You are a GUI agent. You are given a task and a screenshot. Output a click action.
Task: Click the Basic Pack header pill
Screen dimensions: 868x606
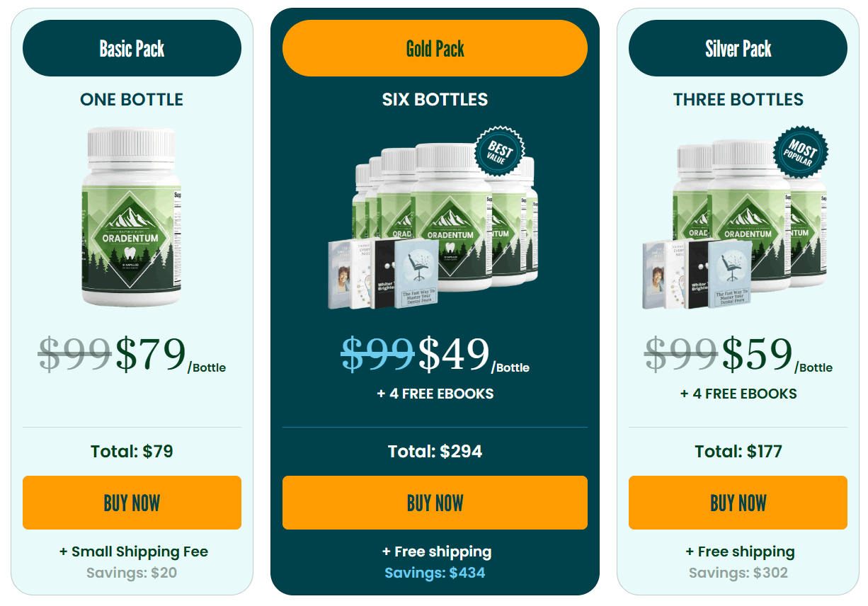click(x=132, y=48)
